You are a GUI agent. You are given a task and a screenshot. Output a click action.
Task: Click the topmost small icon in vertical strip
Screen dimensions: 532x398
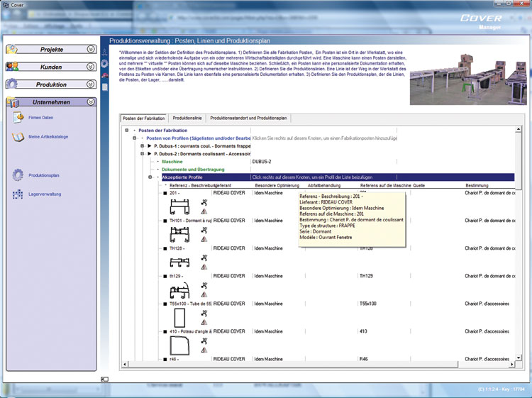[x=104, y=52]
